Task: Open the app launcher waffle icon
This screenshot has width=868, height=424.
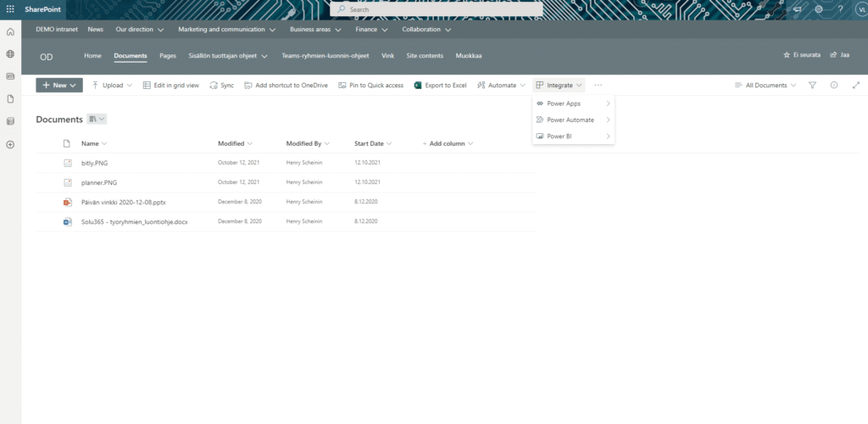Action: (10, 9)
